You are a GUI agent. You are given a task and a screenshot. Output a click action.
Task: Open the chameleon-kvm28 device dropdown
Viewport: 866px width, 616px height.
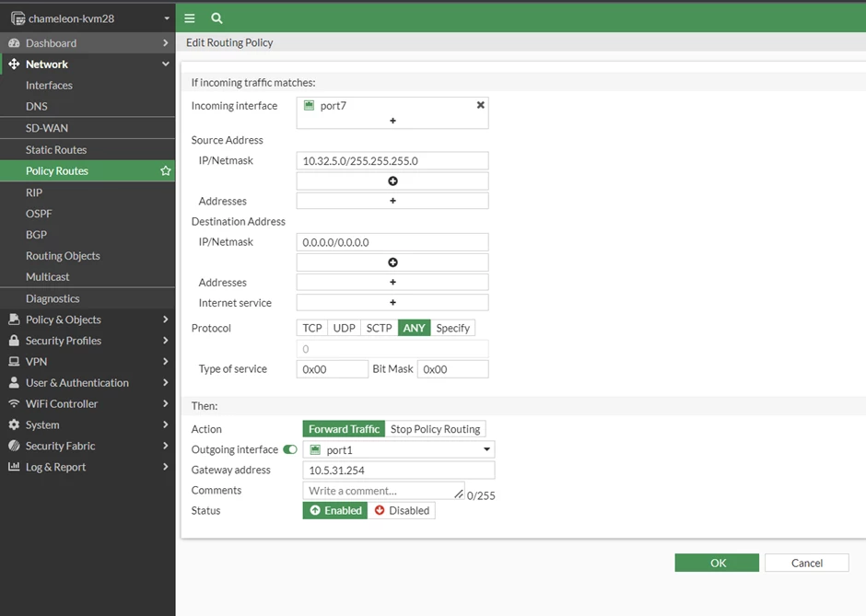(x=166, y=18)
